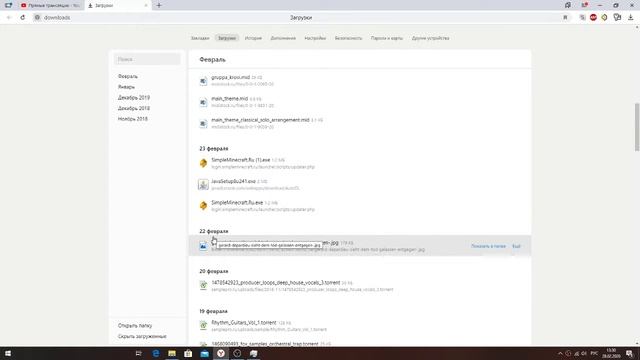Open Mail app from taskbar
This screenshot has height=360, width=640.
(x=204, y=353)
